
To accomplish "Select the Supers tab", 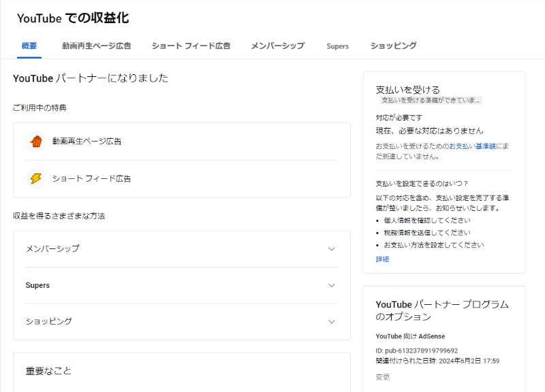I will click(337, 46).
